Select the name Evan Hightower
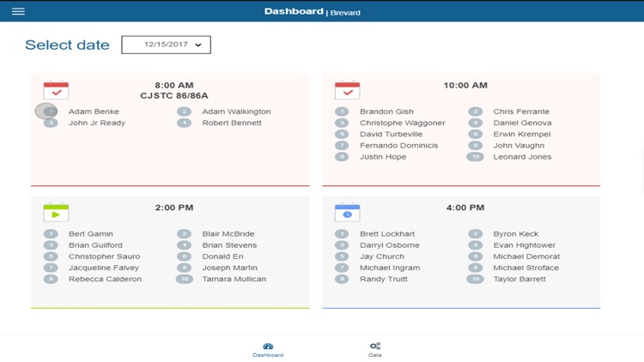Viewport: 644px width, 362px height. pos(524,245)
